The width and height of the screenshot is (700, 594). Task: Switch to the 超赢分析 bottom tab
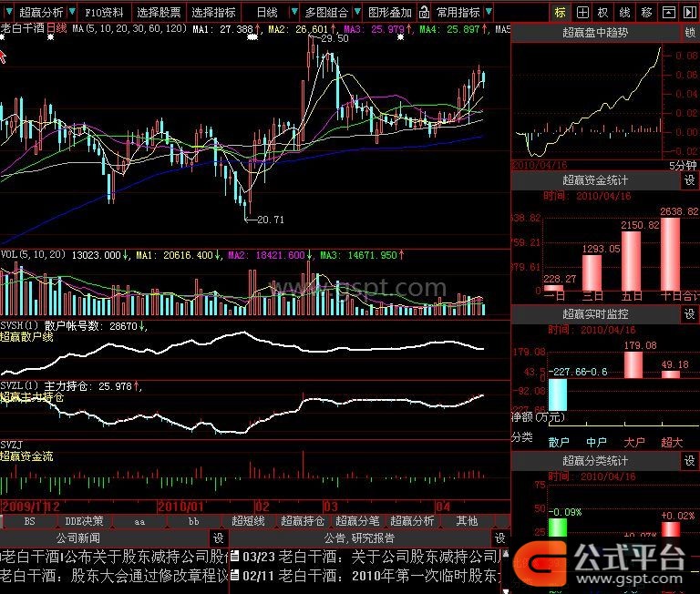click(412, 521)
